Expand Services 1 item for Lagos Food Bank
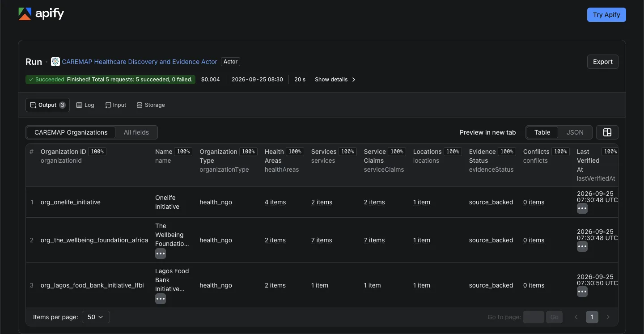This screenshot has width=644, height=334. (320, 285)
